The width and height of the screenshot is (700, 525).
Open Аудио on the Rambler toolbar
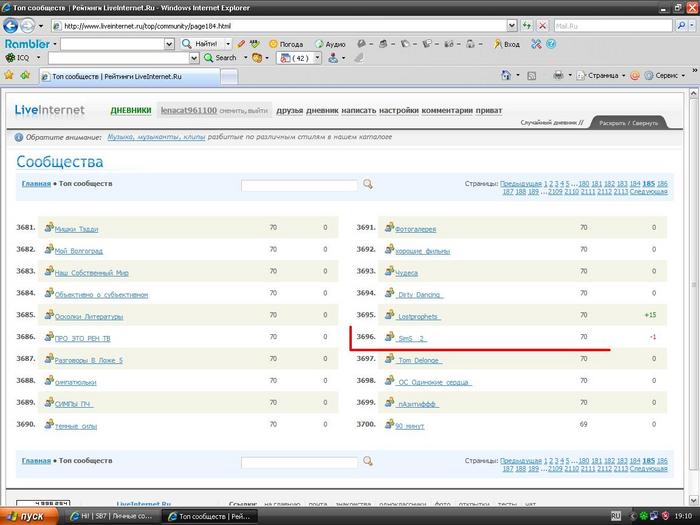tap(330, 44)
